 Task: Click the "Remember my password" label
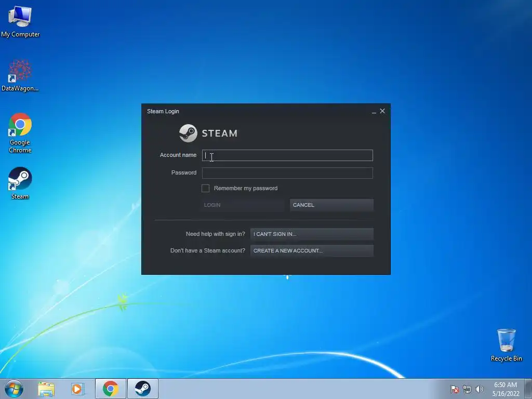[246, 188]
